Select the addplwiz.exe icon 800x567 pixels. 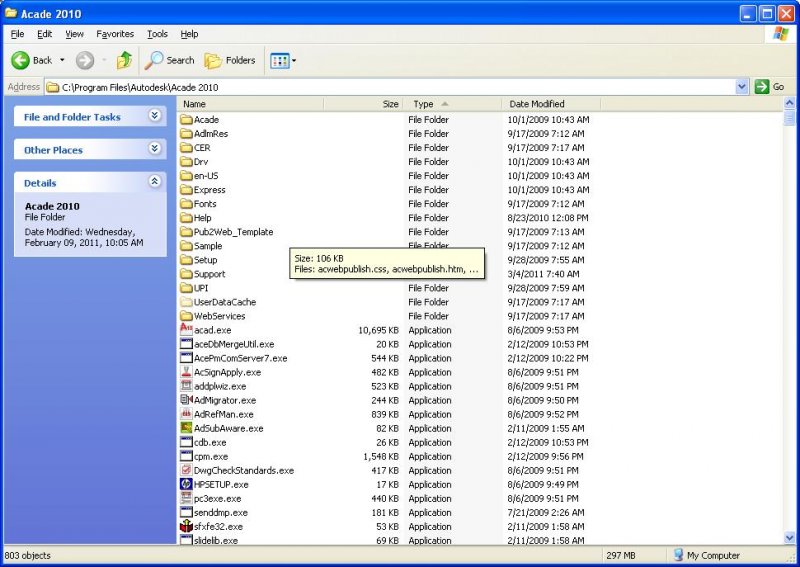(x=186, y=386)
